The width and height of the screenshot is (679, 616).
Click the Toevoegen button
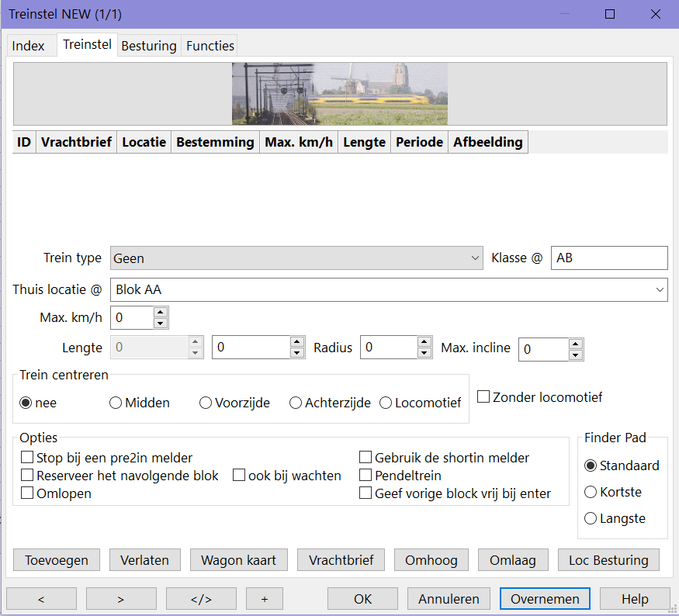click(x=57, y=559)
